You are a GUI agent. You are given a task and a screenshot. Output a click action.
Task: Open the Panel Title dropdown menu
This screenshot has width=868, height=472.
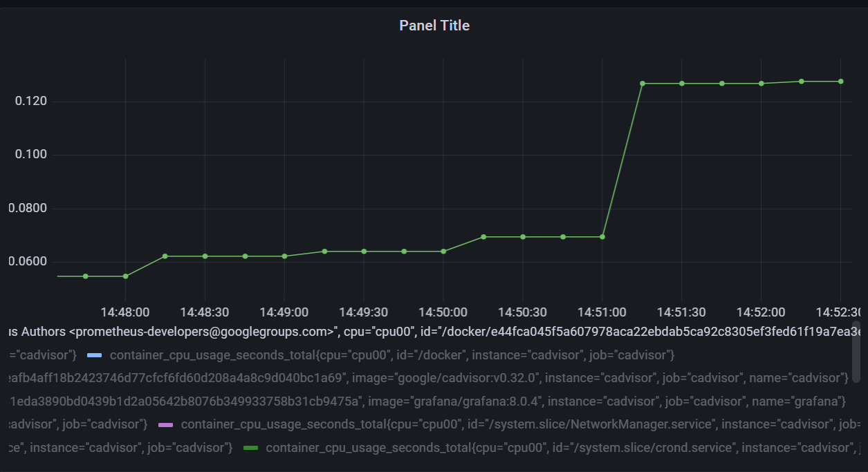pos(434,25)
